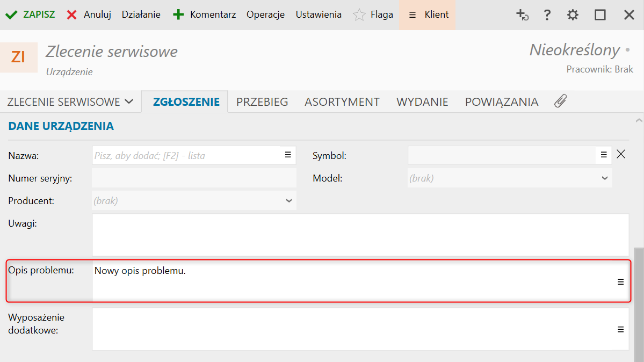Viewport: 644px width, 362px height.
Task: Click the Numer seryjny input field
Action: coord(194,178)
